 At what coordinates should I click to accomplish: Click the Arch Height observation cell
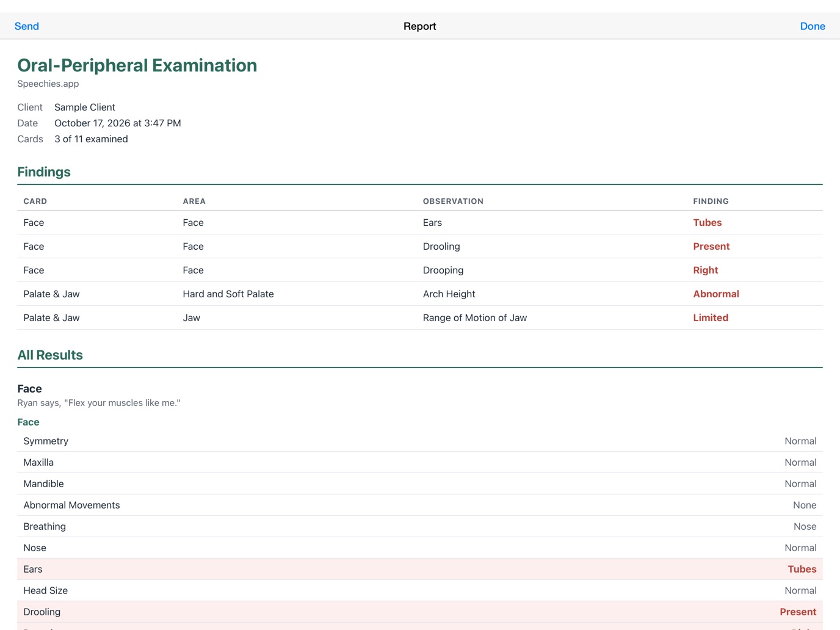pos(449,294)
